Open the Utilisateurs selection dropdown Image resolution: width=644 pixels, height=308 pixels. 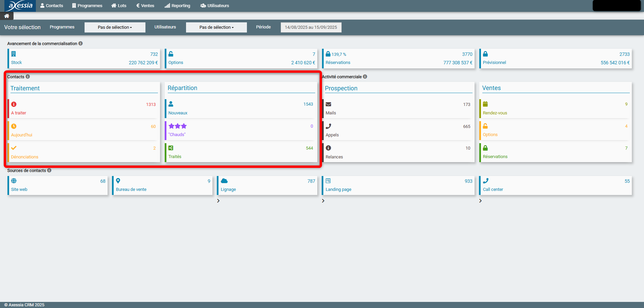(x=216, y=27)
